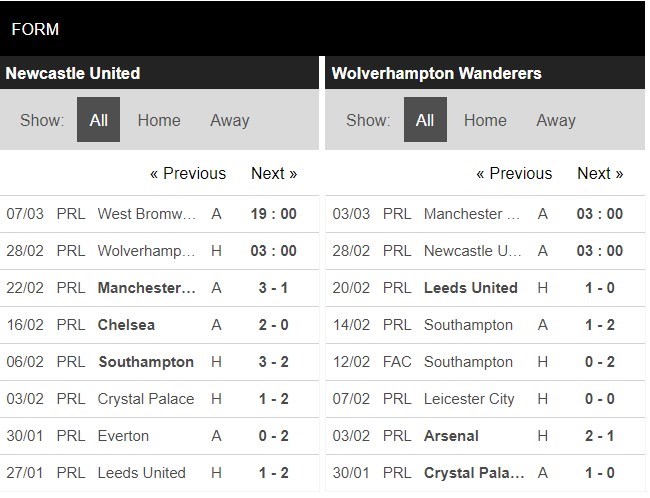The image size is (650, 498).
Task: Switch to Home filter for Wolverhampton Wanderers
Action: (x=485, y=120)
